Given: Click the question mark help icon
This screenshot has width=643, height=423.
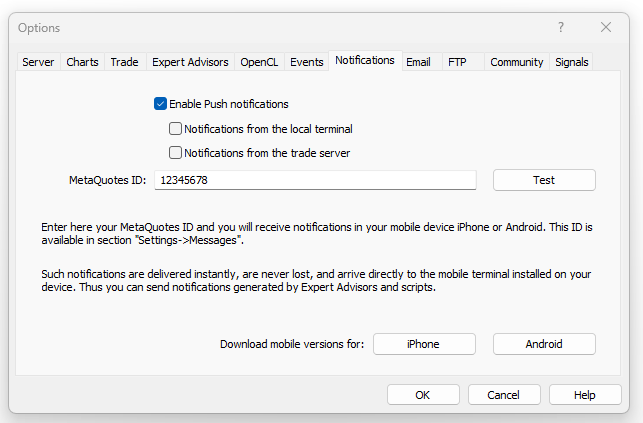Looking at the screenshot, I should (x=561, y=28).
